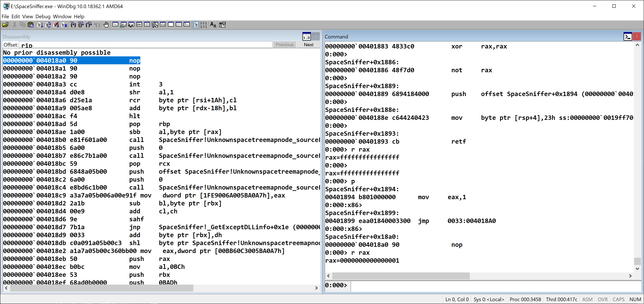Image resolution: width=644 pixels, height=304 pixels.
Task: Click the breakpoint hand icon
Action: point(106,24)
